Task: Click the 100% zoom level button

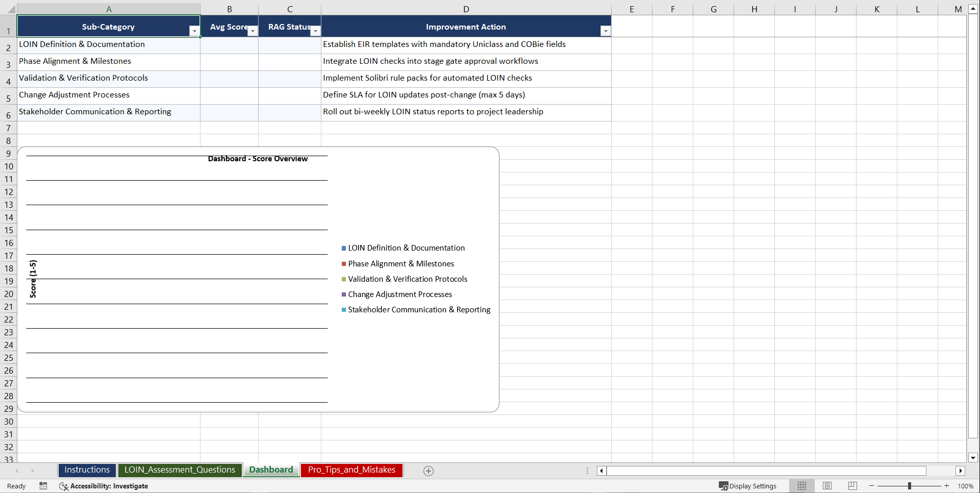Action: tap(966, 486)
